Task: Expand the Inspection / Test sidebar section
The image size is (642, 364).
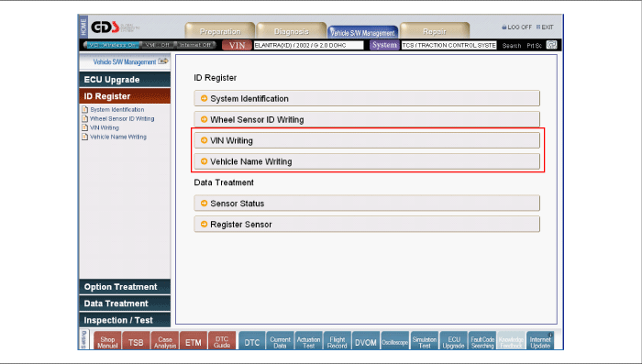Action: (x=125, y=320)
